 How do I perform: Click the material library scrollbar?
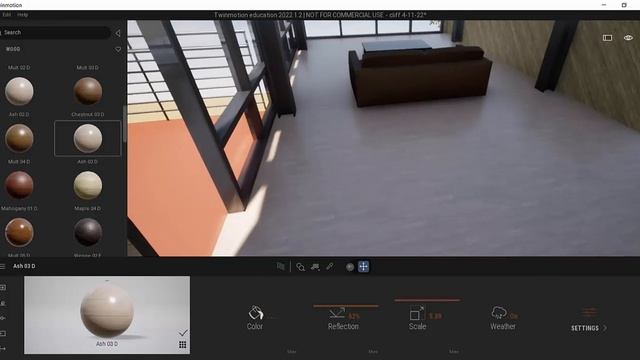(x=124, y=124)
